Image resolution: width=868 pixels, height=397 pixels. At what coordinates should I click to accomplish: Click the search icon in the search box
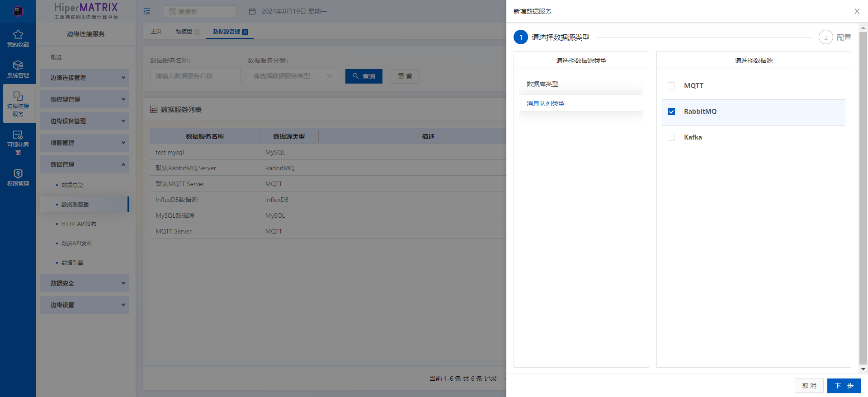tap(172, 11)
